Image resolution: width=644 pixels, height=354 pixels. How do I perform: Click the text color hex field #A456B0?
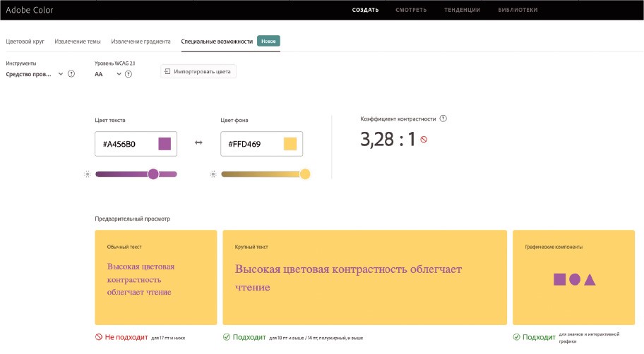pos(125,144)
